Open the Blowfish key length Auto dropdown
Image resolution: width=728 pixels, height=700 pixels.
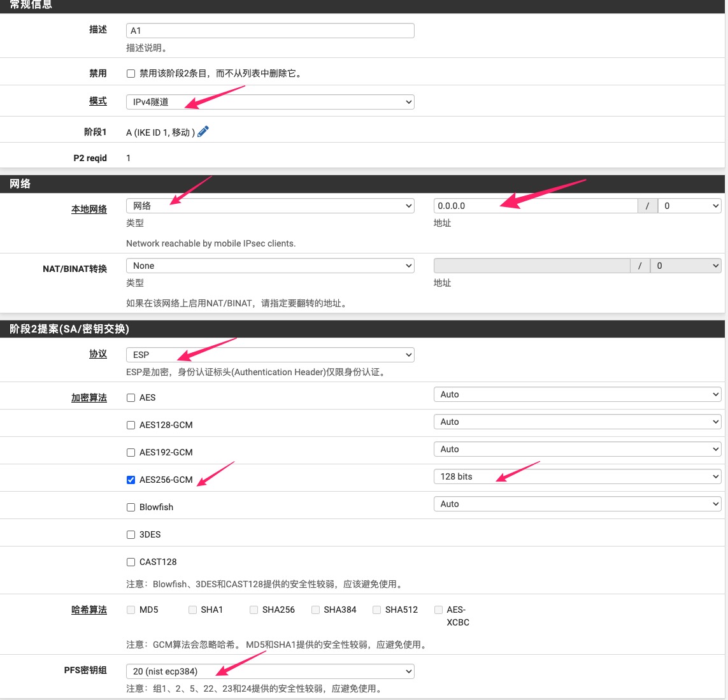[x=577, y=504]
